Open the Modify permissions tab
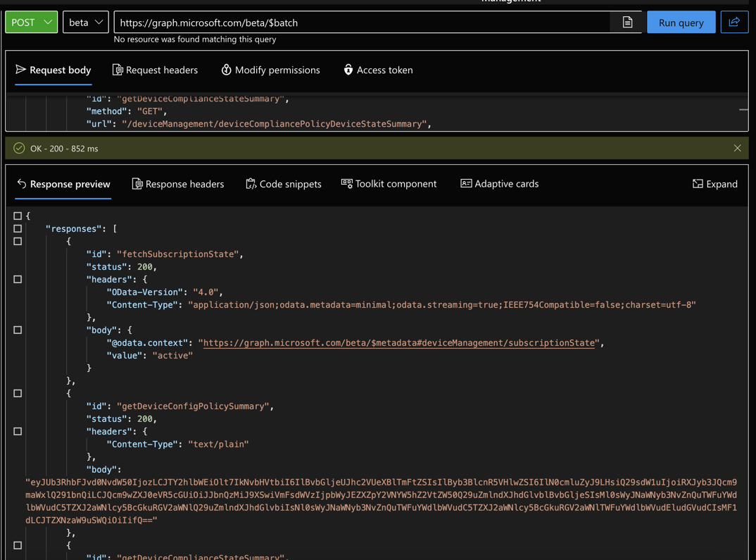The height and width of the screenshot is (560, 756). [270, 70]
